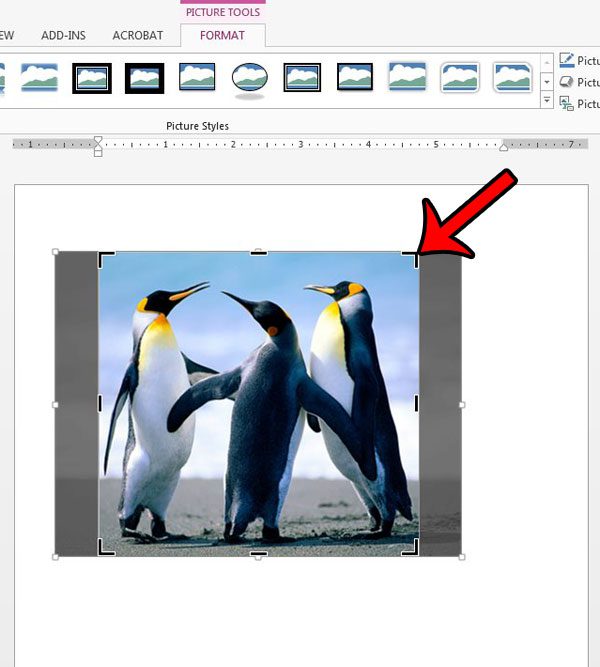Apply the black oval picture style
Viewport: 600px width, 667px height.
[x=249, y=77]
